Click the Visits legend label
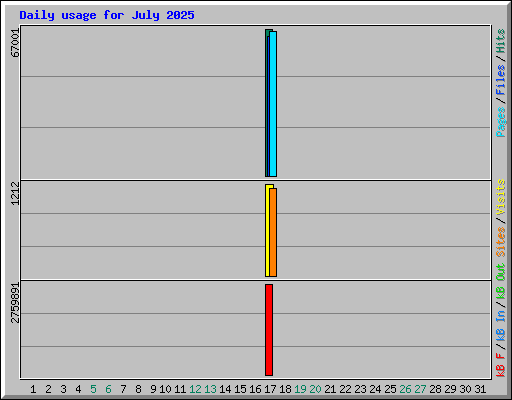 [500, 197]
